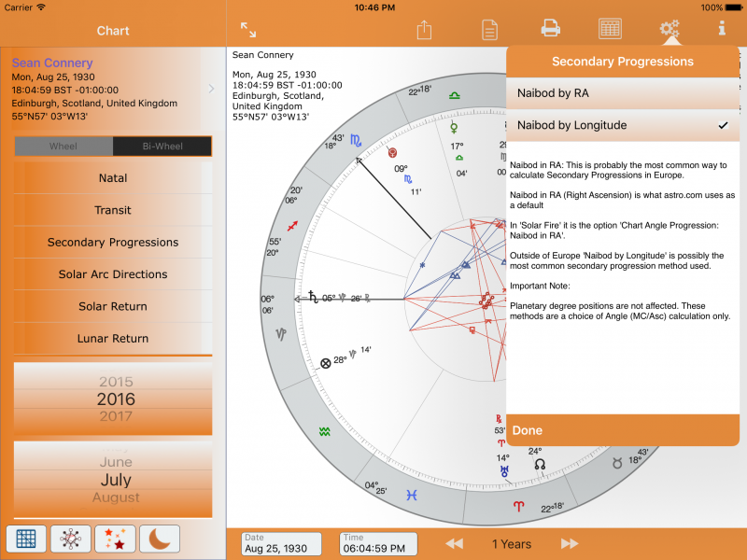This screenshot has width=747, height=560.
Task: Open the document report icon
Action: point(489,30)
